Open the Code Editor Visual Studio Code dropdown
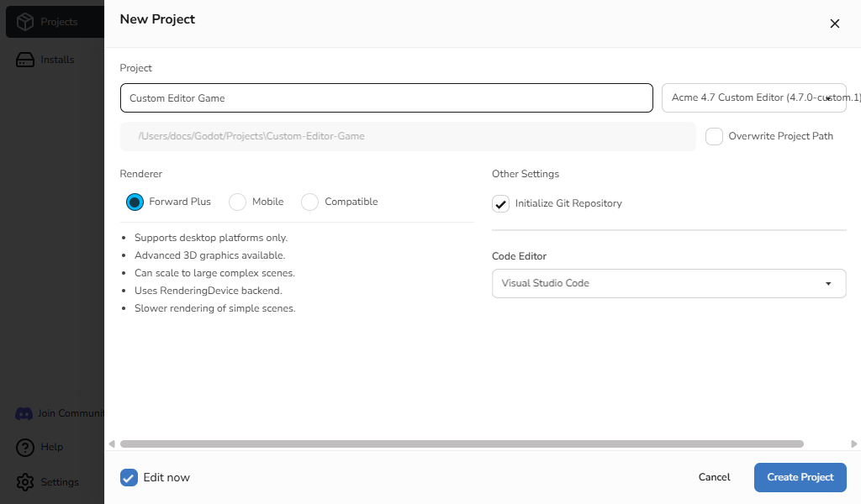861x504 pixels. (x=668, y=284)
